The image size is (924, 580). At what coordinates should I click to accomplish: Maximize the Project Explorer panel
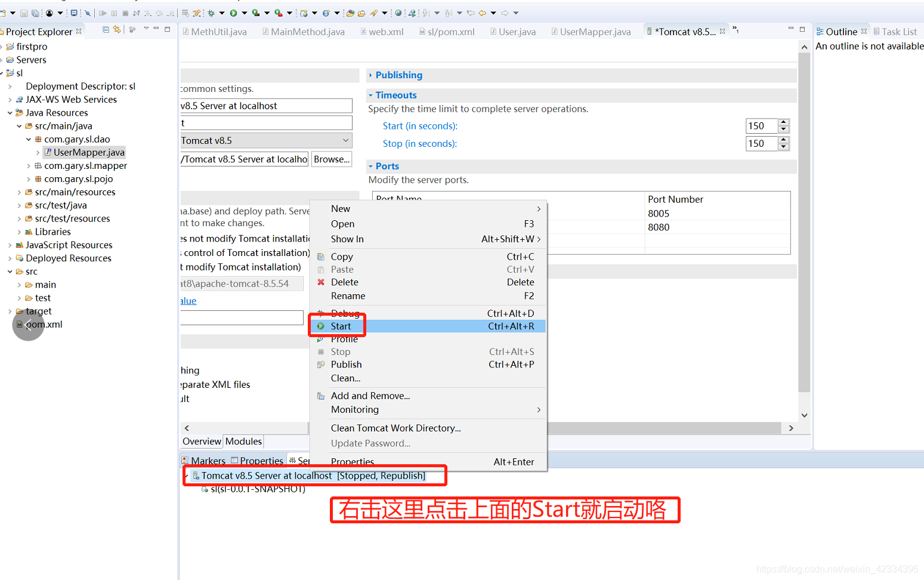[168, 29]
